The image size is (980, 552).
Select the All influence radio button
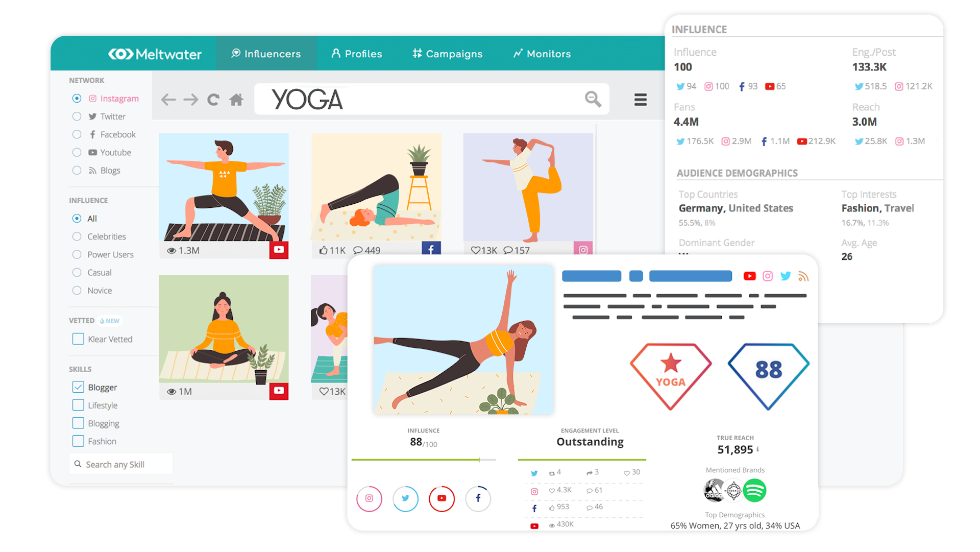point(76,218)
